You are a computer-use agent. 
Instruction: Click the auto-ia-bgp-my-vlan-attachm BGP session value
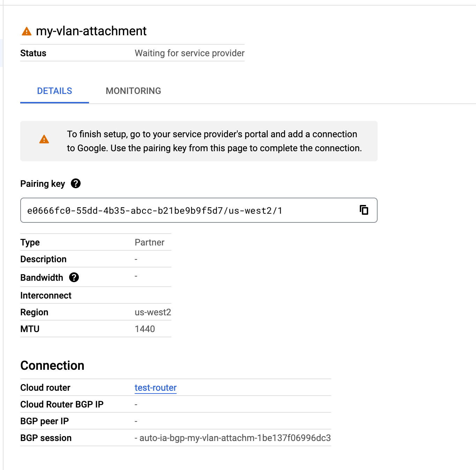(x=233, y=438)
